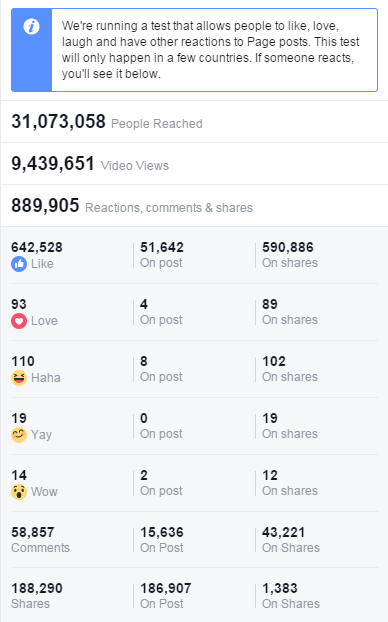Click the blue Like thumbs-up icon
The image size is (388, 622).
19,264
